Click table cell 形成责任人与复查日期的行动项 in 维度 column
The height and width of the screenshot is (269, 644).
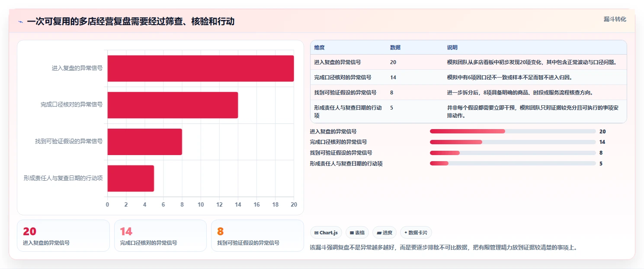click(x=348, y=111)
